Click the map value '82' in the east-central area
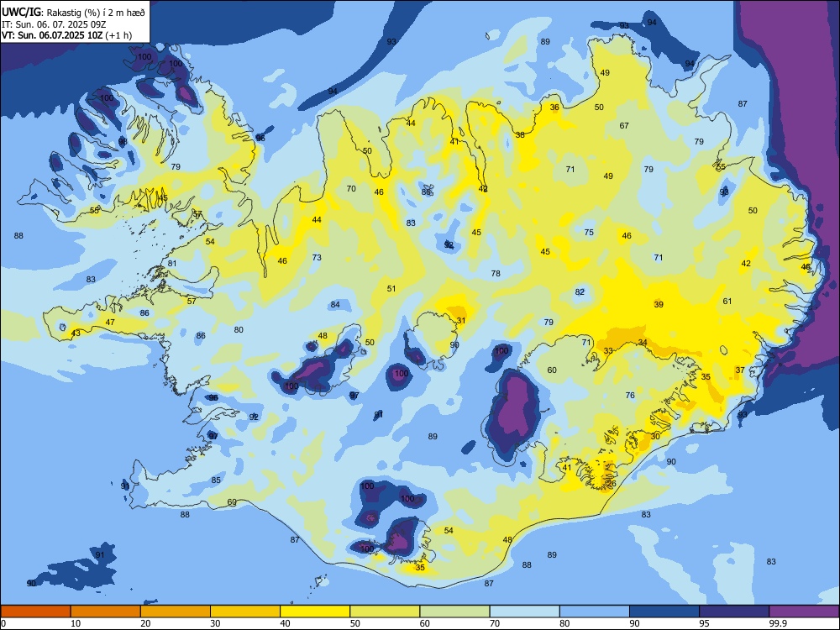 tap(580, 292)
